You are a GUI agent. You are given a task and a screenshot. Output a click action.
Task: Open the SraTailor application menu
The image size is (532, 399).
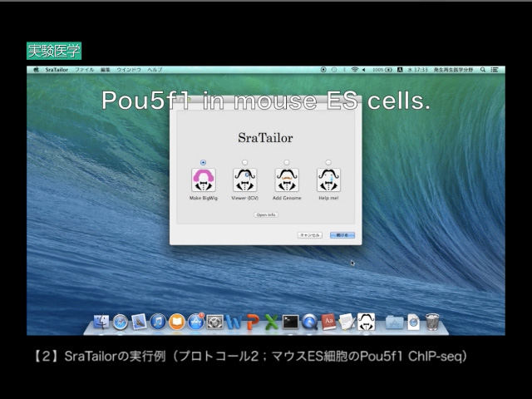point(57,70)
